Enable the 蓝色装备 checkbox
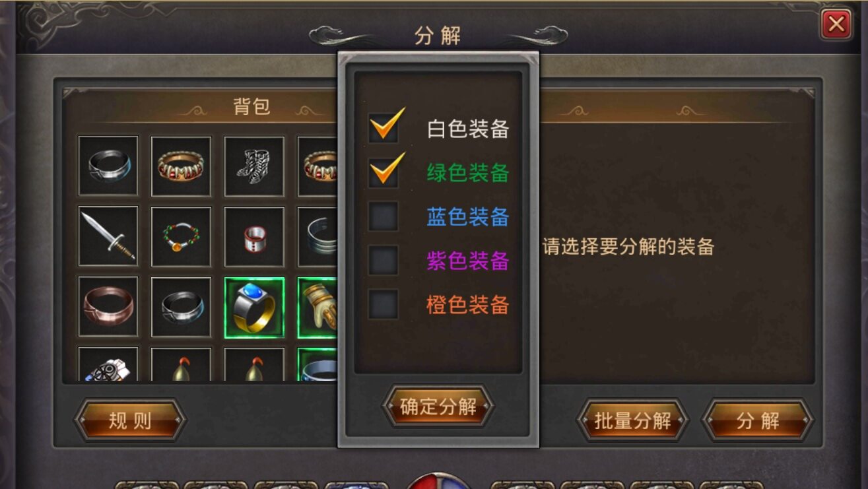The width and height of the screenshot is (868, 489). click(x=384, y=216)
